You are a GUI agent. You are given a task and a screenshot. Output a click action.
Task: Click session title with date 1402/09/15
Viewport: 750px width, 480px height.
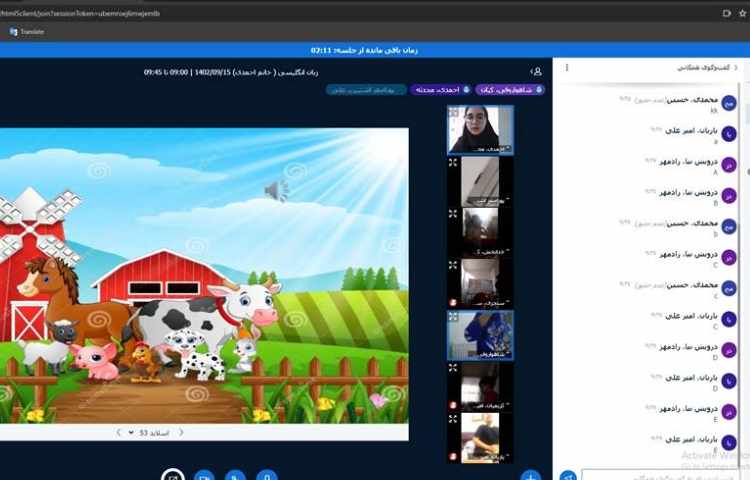pyautogui.click(x=231, y=72)
